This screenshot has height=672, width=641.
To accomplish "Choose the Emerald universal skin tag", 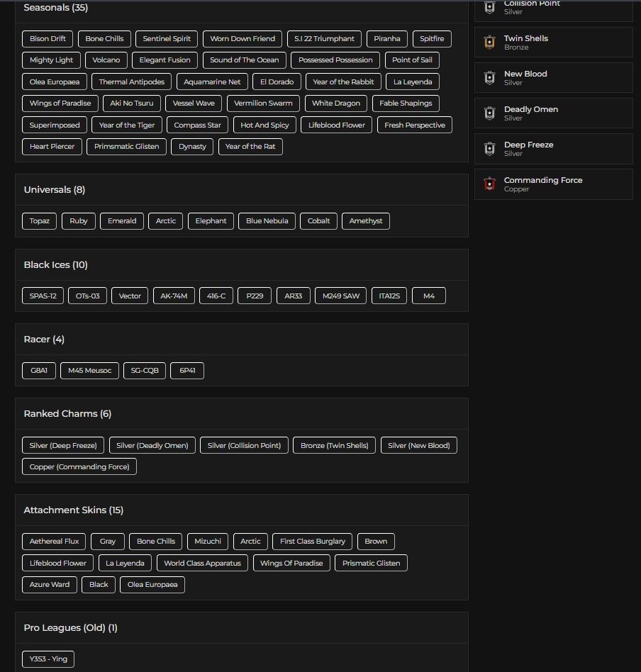I will [x=122, y=221].
